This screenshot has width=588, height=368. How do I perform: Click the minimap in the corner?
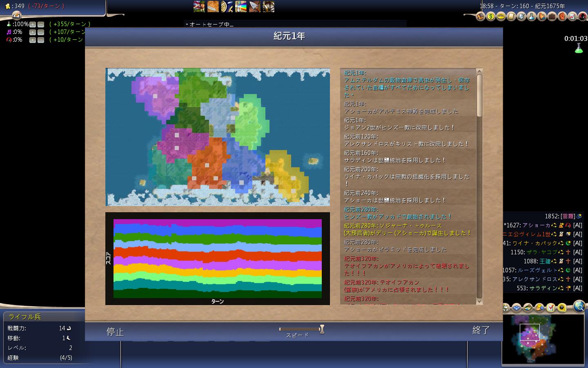(x=543, y=339)
